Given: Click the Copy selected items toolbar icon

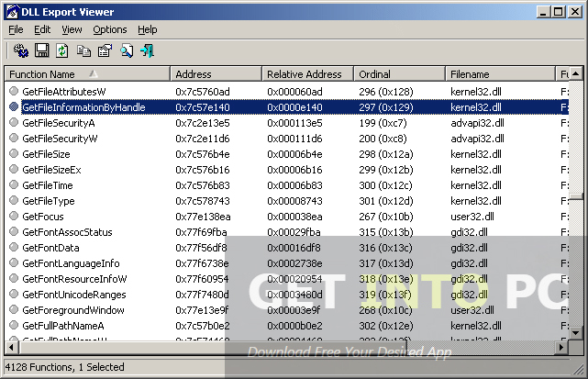Looking at the screenshot, I should click(83, 50).
